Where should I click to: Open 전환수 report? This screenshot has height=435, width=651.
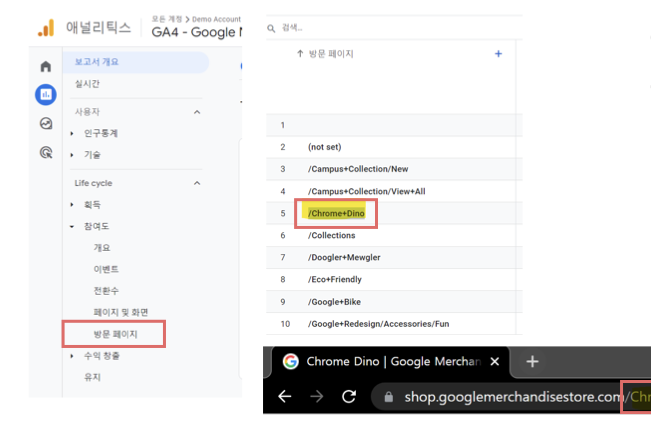pos(106,291)
